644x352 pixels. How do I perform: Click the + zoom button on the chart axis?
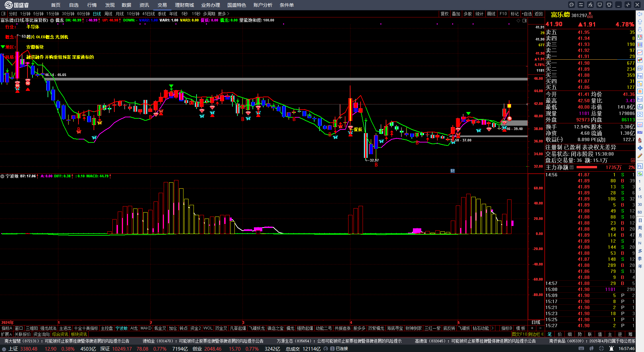tap(532, 328)
